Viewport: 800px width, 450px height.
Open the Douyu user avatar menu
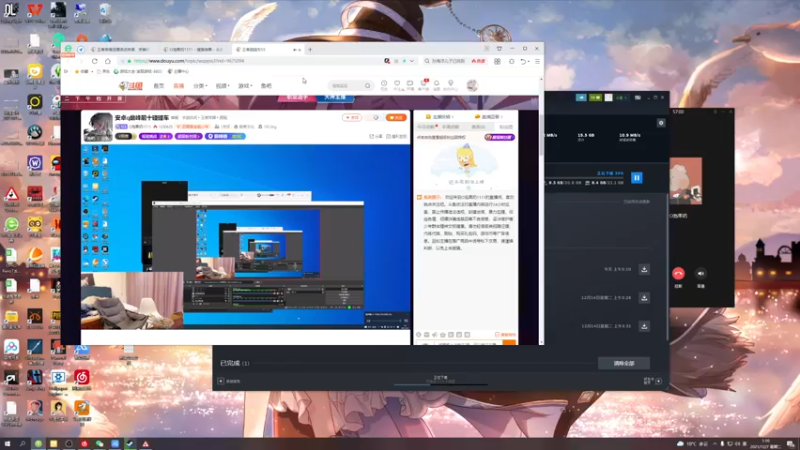coord(472,85)
